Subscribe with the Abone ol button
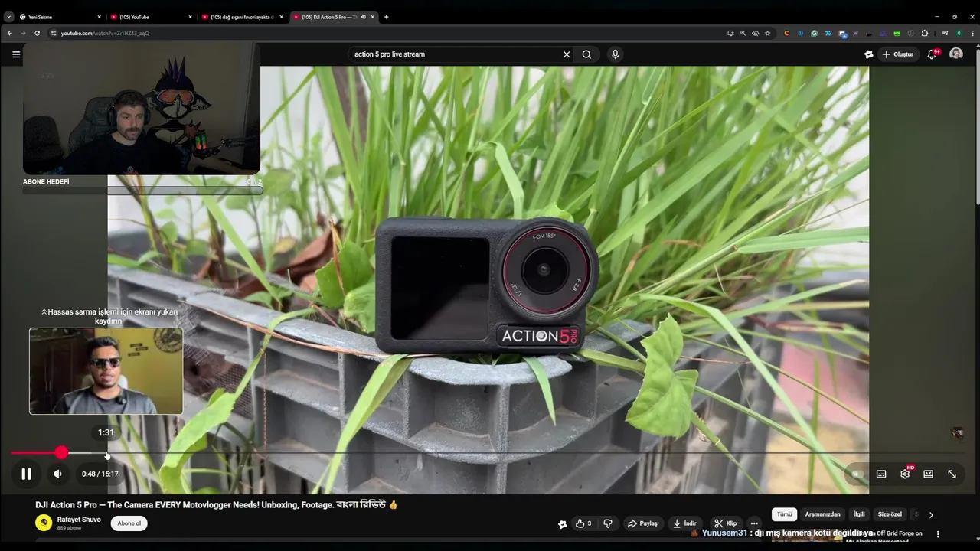The height and width of the screenshot is (551, 980). coord(129,523)
